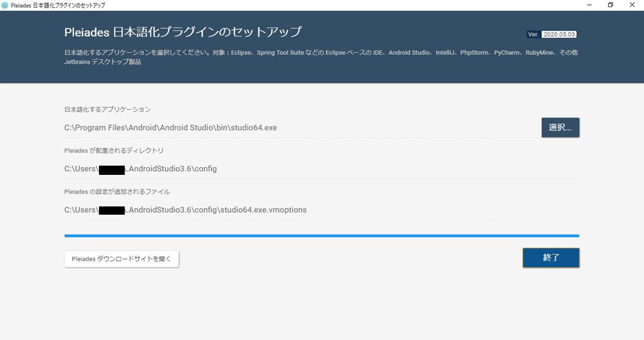The width and height of the screenshot is (644, 340).
Task: Restore down the Pleiades setup window
Action: click(611, 5)
